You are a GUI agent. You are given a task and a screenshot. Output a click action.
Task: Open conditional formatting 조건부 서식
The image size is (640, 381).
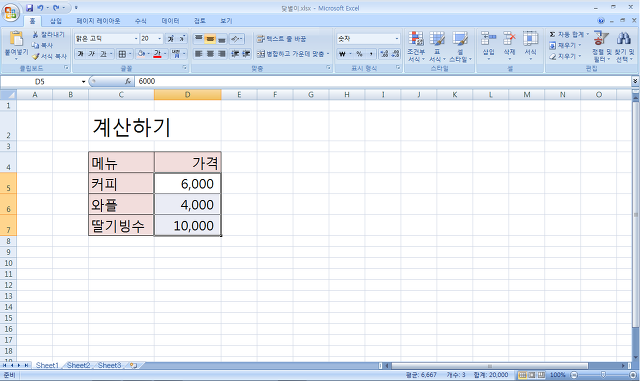tap(416, 46)
